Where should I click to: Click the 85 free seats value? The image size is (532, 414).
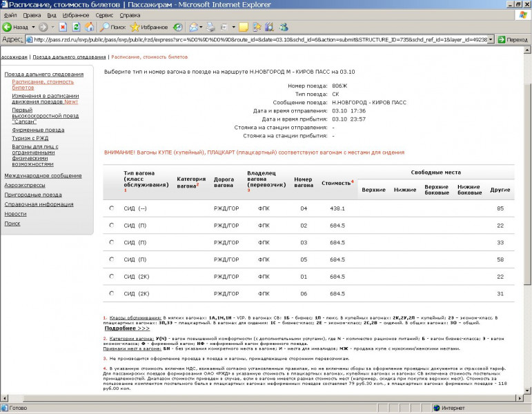pos(500,208)
